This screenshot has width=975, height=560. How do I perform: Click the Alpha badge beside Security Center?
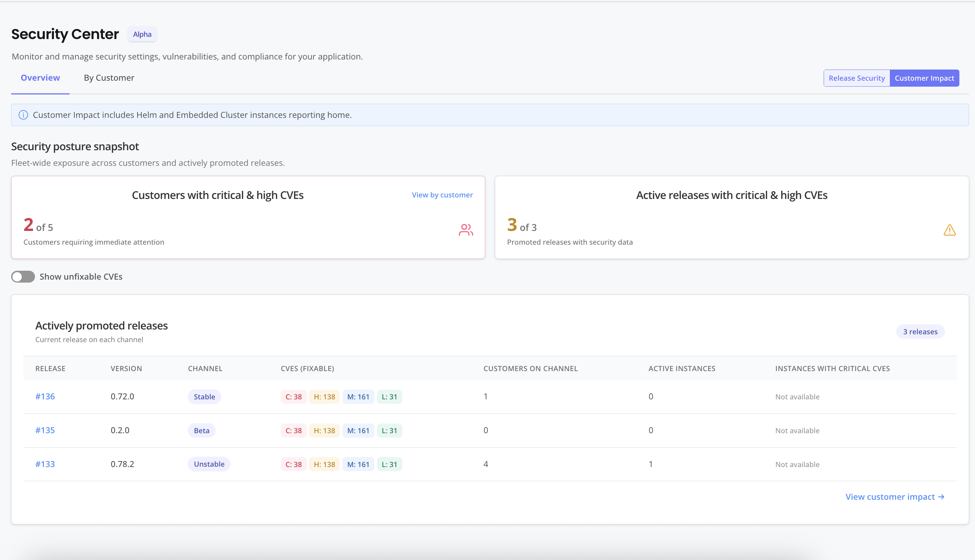pos(142,34)
